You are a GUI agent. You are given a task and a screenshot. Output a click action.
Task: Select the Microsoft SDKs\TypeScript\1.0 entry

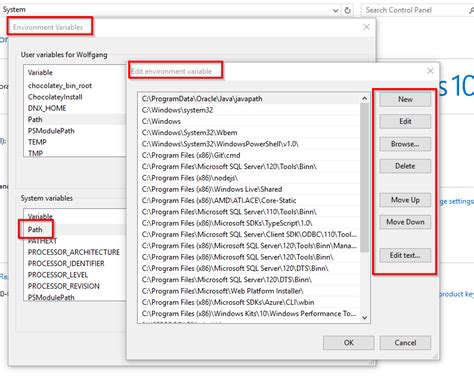(x=249, y=223)
